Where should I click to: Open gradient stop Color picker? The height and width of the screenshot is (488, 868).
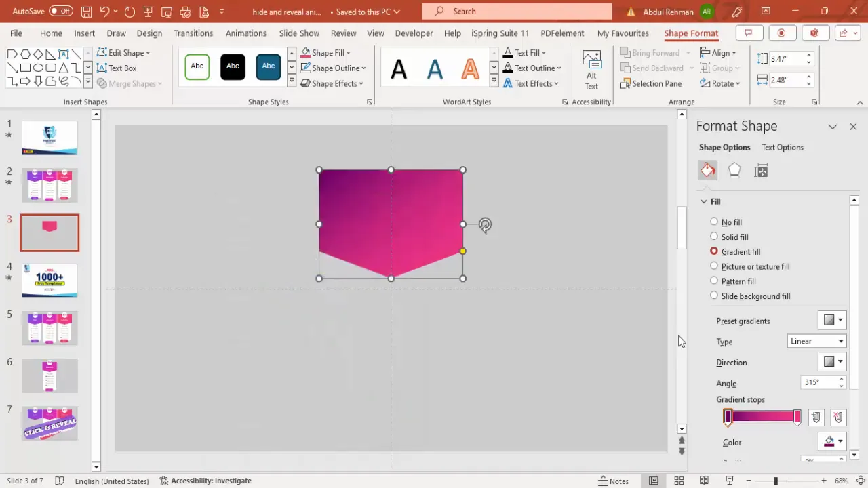(x=833, y=441)
